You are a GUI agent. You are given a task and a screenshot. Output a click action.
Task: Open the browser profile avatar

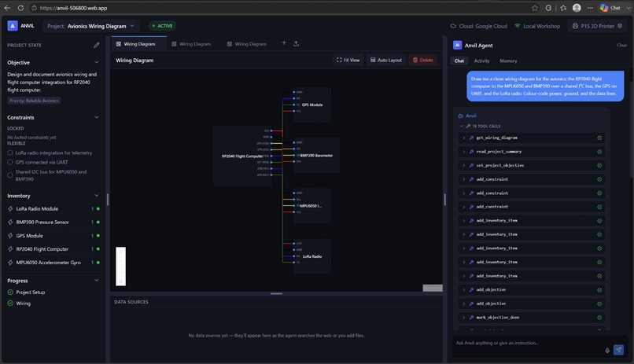point(577,8)
